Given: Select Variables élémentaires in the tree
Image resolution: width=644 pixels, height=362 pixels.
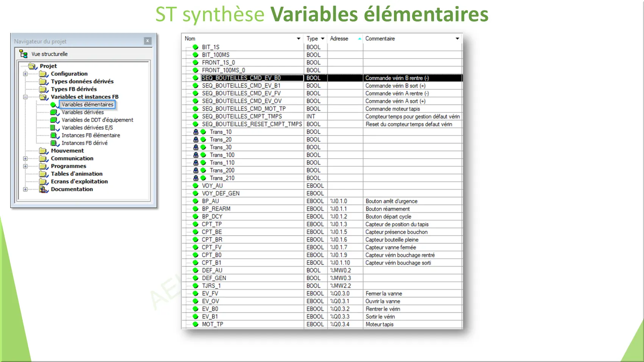Looking at the screenshot, I should 88,105.
